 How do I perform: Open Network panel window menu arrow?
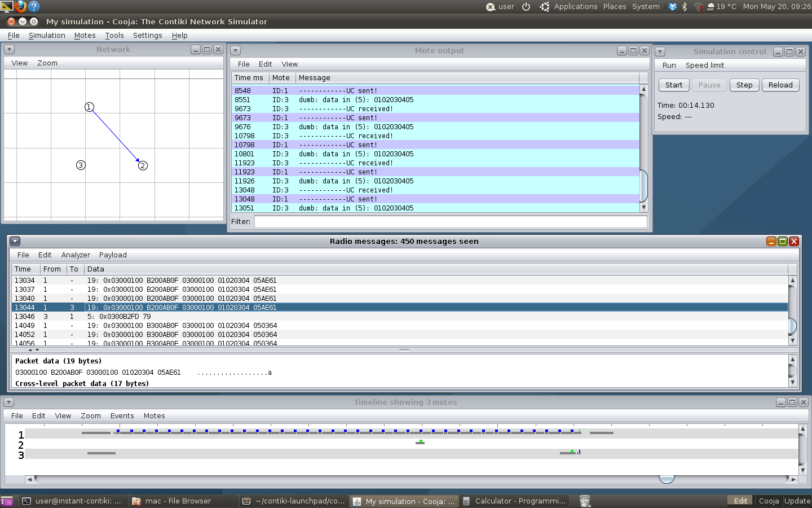(x=9, y=50)
